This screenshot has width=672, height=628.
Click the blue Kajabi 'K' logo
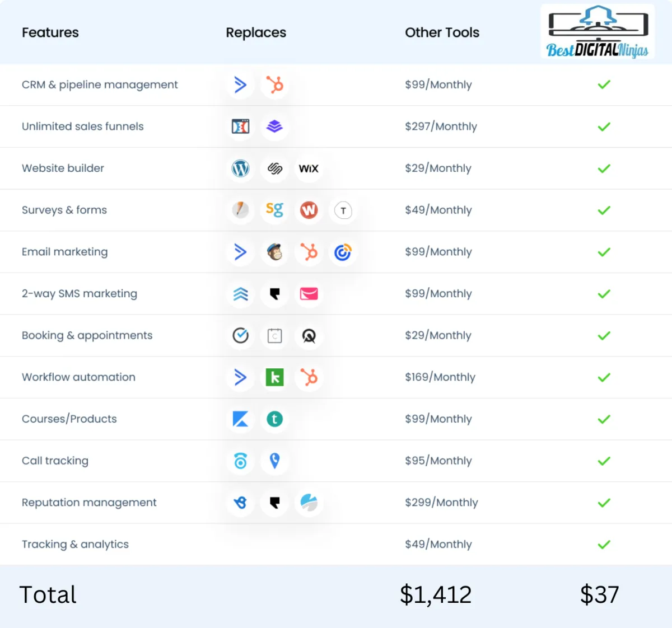(x=240, y=419)
